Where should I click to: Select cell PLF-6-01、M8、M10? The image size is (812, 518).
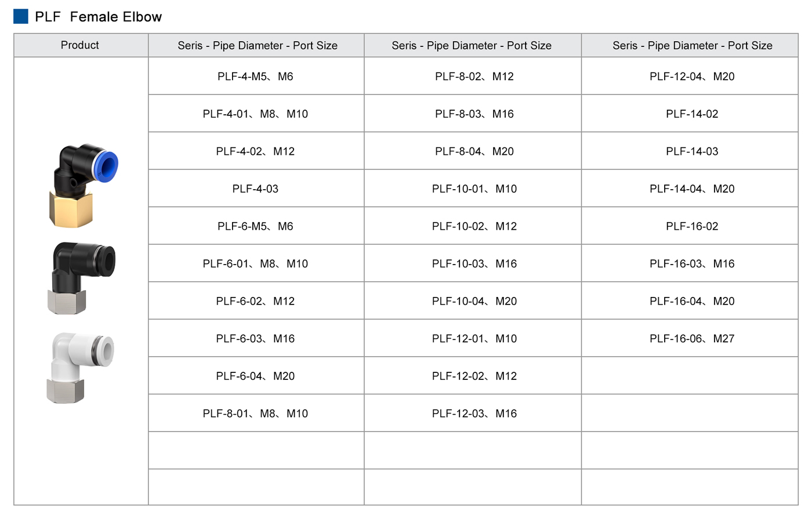[256, 263]
